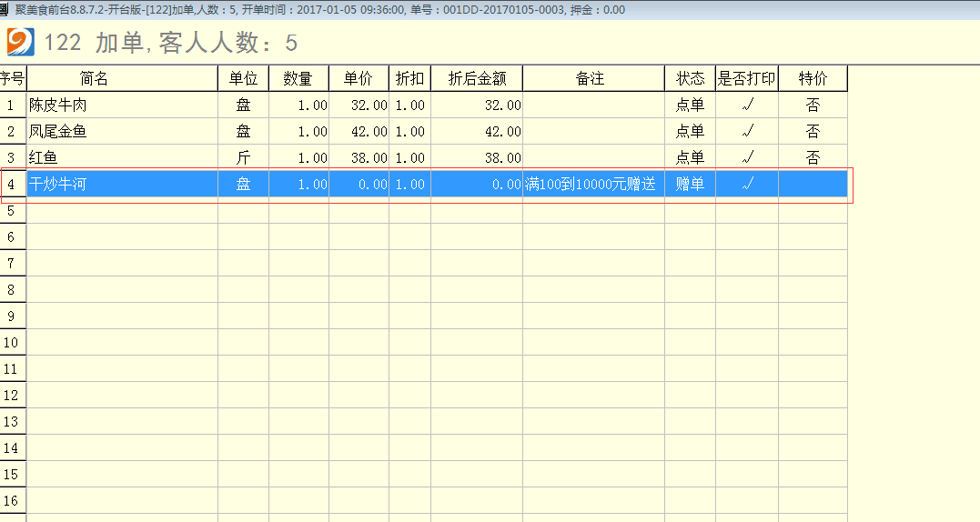Image resolution: width=980 pixels, height=522 pixels.
Task: Click the 备注 column header
Action: click(x=590, y=79)
